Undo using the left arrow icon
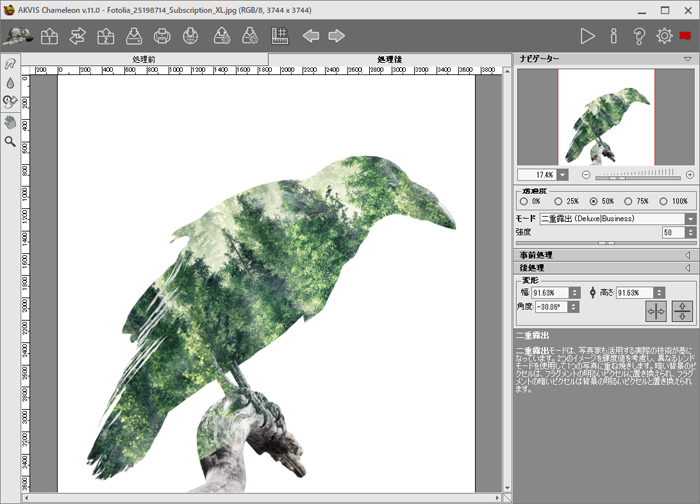This screenshot has height=504, width=700. (x=311, y=36)
